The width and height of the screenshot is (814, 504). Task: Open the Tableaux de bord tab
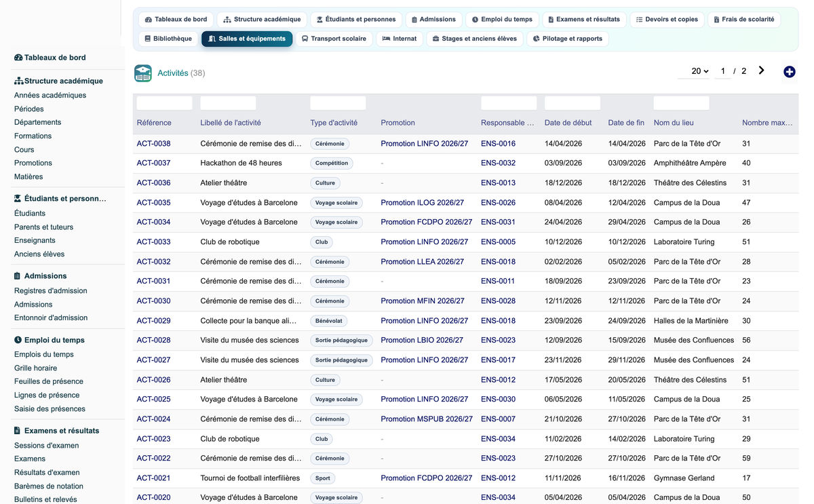click(x=176, y=20)
